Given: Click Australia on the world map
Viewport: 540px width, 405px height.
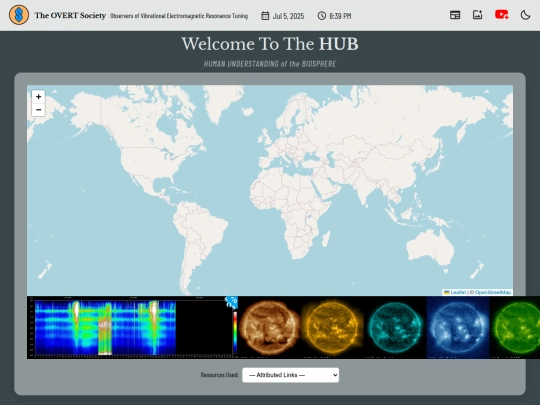Looking at the screenshot, I should [x=430, y=246].
